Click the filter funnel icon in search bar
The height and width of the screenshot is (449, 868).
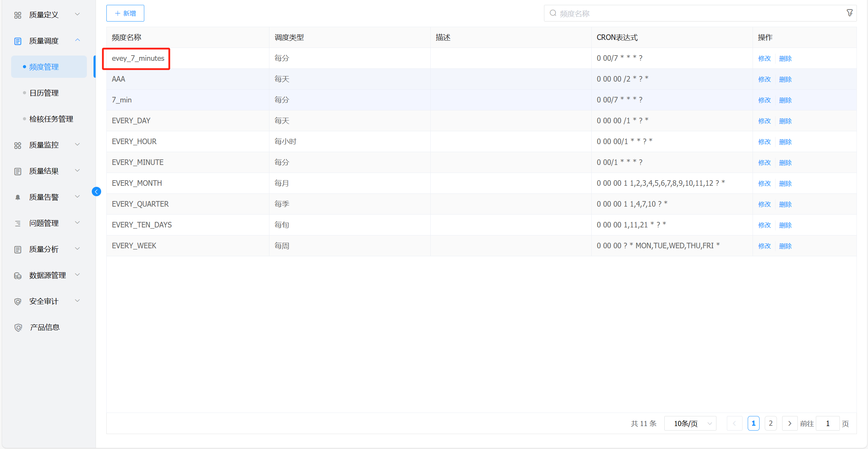849,13
